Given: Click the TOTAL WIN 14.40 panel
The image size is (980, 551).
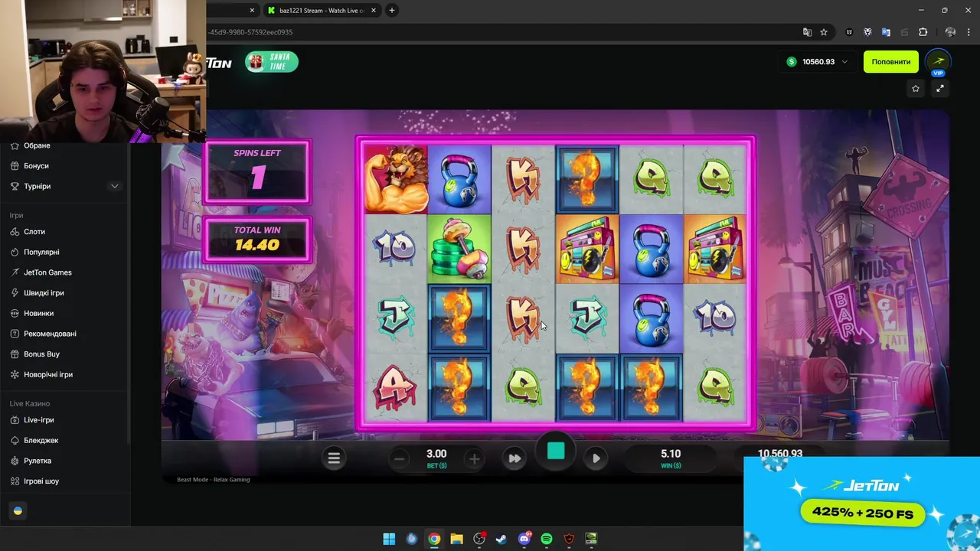Looking at the screenshot, I should [x=257, y=239].
